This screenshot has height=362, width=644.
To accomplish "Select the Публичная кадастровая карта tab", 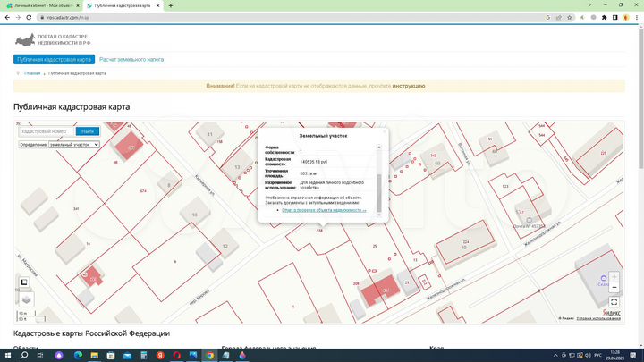I will [54, 59].
